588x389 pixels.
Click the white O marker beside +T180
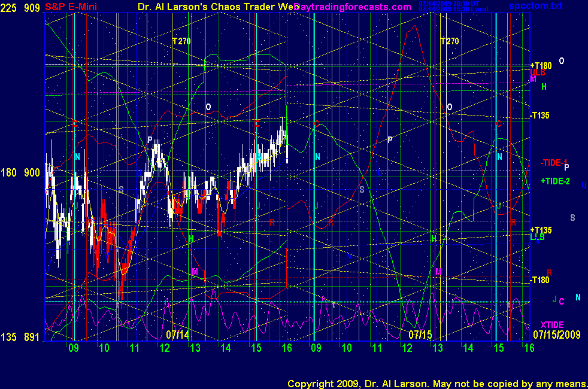(562, 60)
